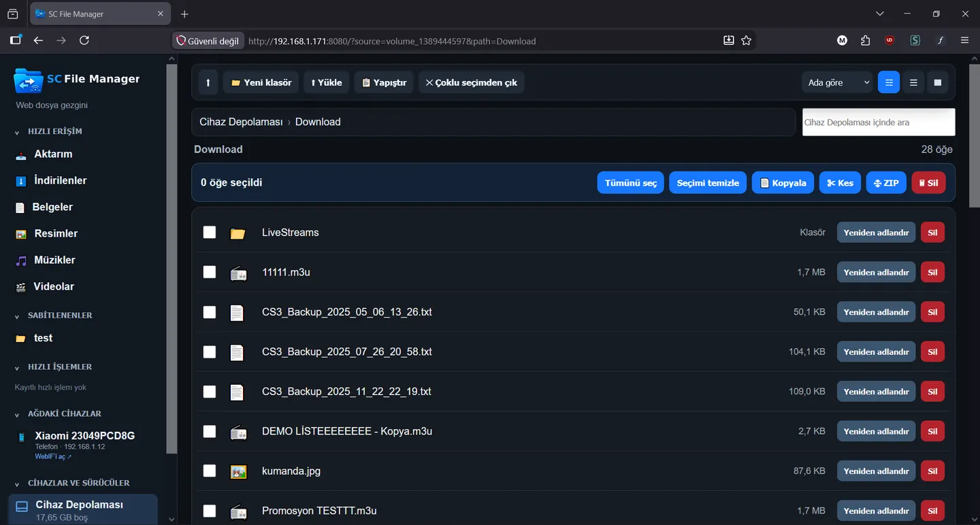Click the ZIP button

tap(886, 183)
